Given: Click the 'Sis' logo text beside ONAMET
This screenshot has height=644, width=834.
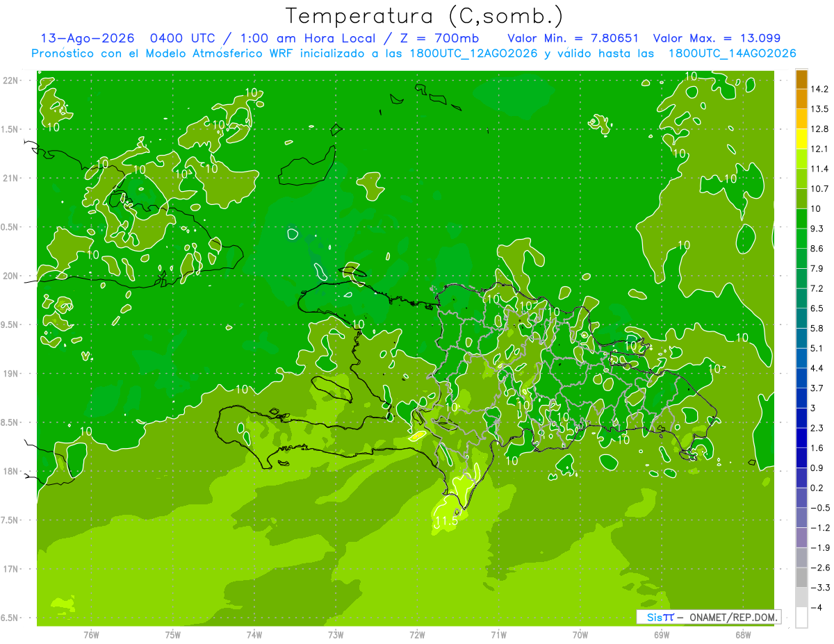Looking at the screenshot, I should point(654,617).
